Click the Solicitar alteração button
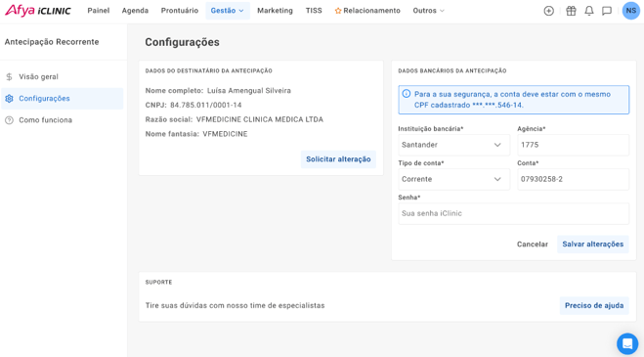 [338, 159]
